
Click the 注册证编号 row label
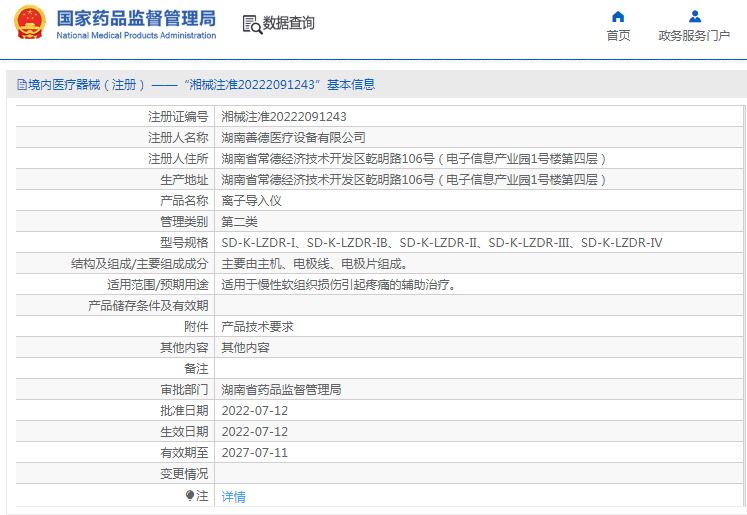point(178,117)
